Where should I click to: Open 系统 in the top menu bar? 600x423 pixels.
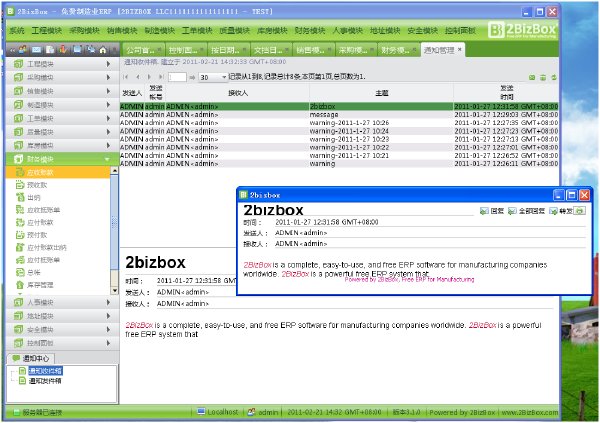tap(16, 30)
